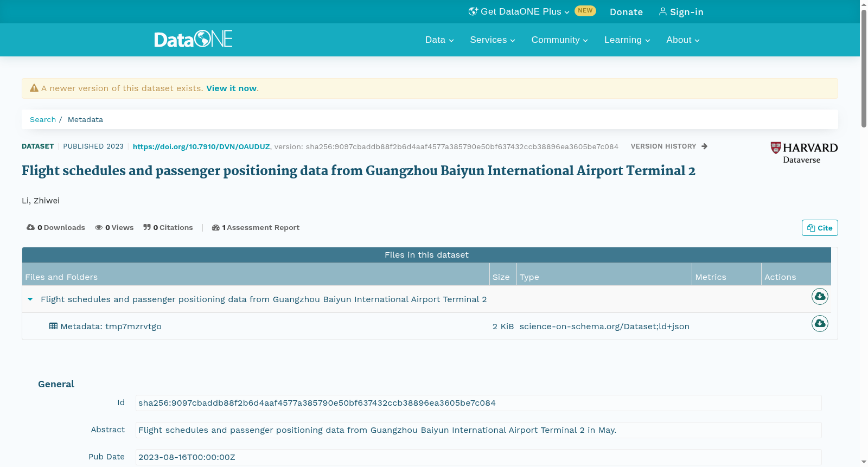Download the tmp7mzrvtgo metadata file
868x467 pixels.
click(x=820, y=323)
